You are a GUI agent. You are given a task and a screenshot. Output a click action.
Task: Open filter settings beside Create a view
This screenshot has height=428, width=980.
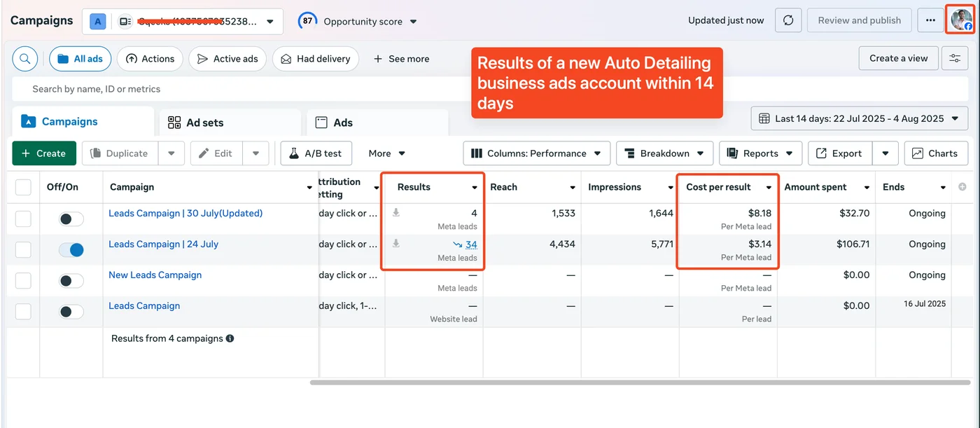tap(955, 58)
